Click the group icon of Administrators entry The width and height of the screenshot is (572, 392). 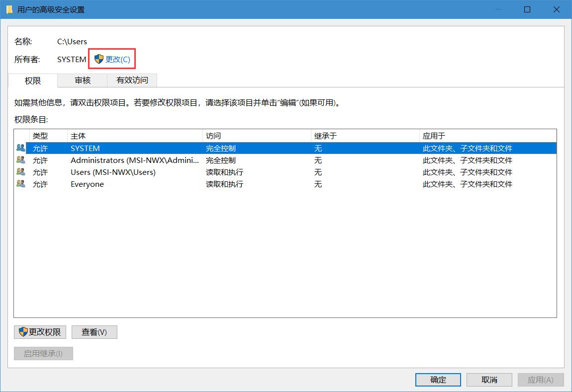click(20, 160)
